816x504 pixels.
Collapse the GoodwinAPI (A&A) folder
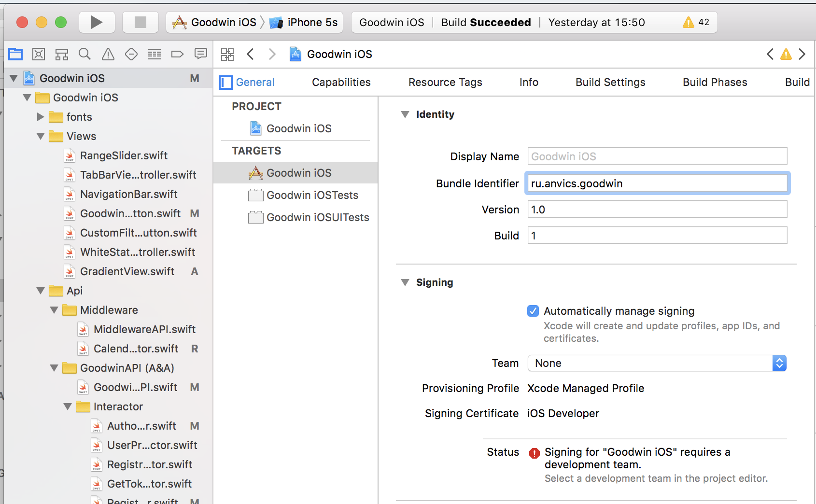(x=54, y=368)
